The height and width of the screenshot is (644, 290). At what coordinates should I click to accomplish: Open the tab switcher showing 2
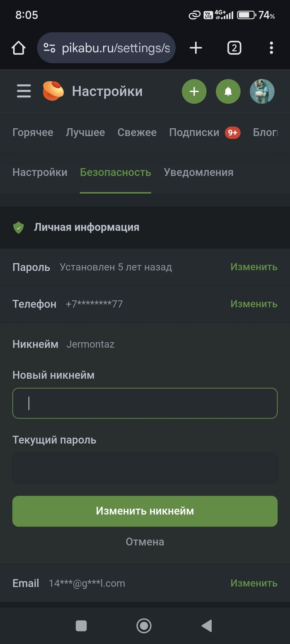[234, 48]
